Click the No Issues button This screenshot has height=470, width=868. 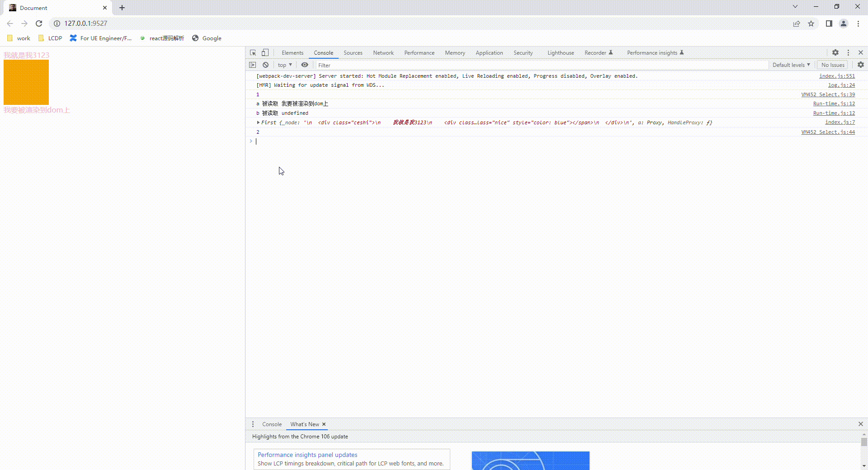click(x=832, y=65)
